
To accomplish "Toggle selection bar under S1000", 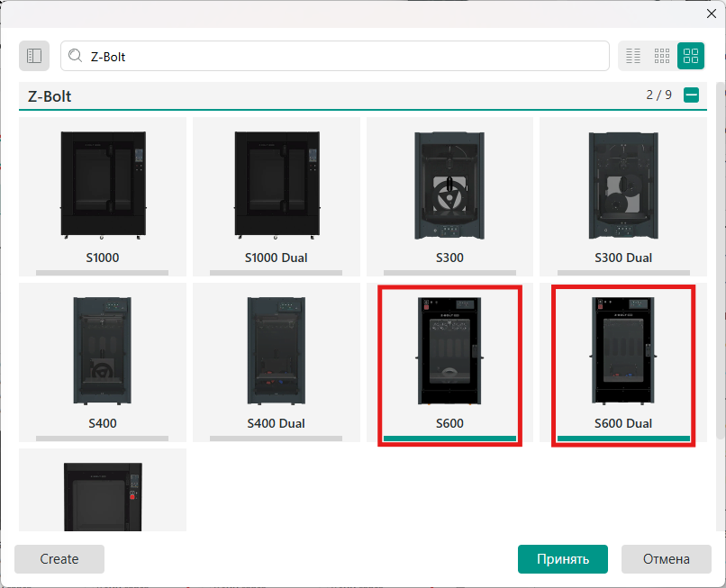I will click(103, 273).
